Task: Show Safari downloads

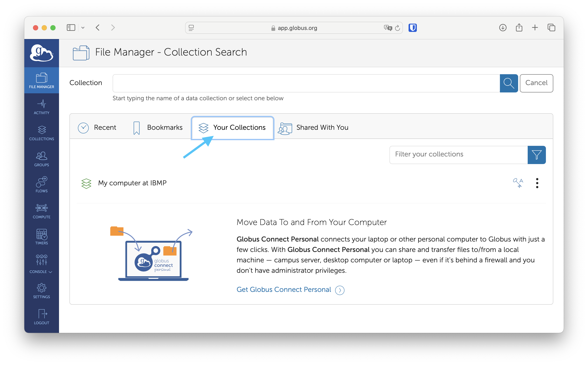Action: (503, 28)
